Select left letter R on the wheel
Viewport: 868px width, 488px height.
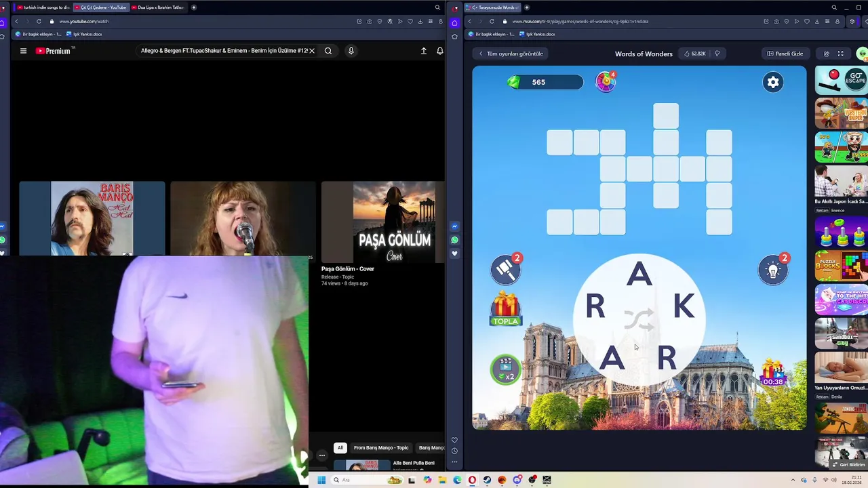pyautogui.click(x=595, y=307)
